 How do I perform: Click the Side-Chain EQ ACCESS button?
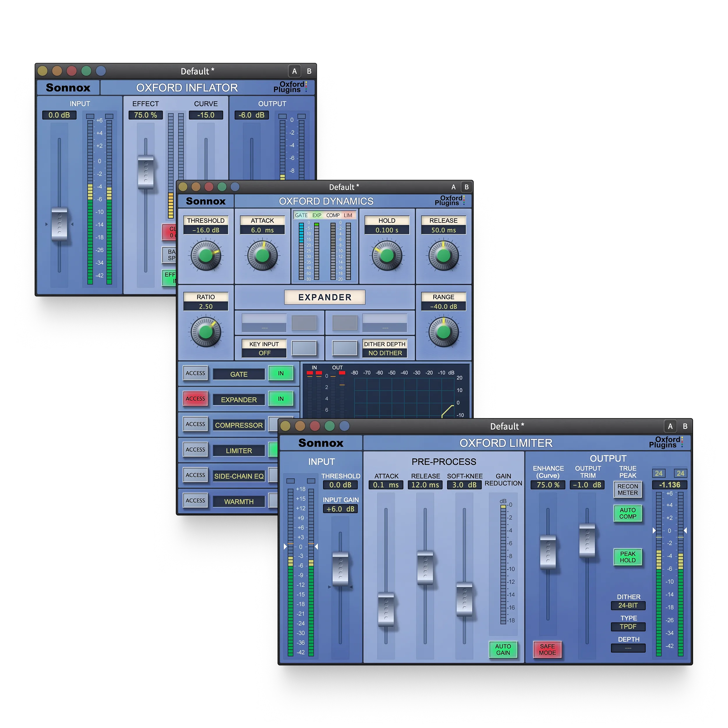point(195,475)
